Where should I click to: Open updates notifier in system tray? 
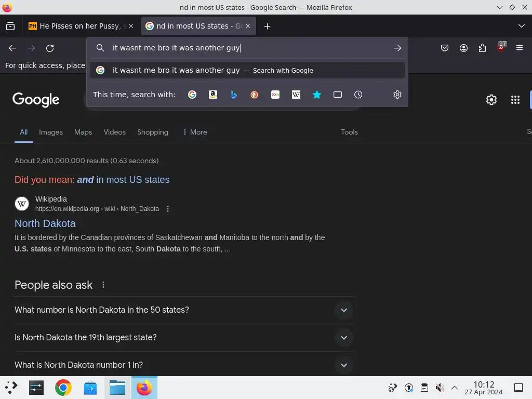point(409,388)
